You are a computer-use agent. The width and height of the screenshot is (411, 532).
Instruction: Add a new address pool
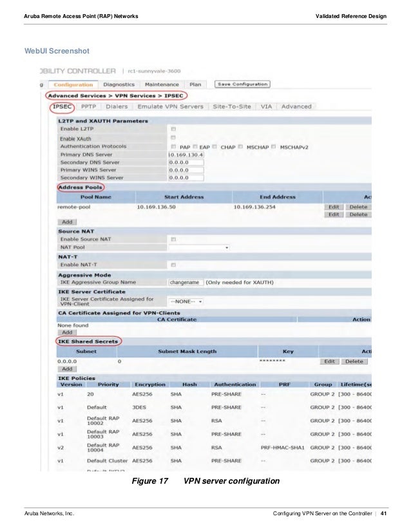67,222
